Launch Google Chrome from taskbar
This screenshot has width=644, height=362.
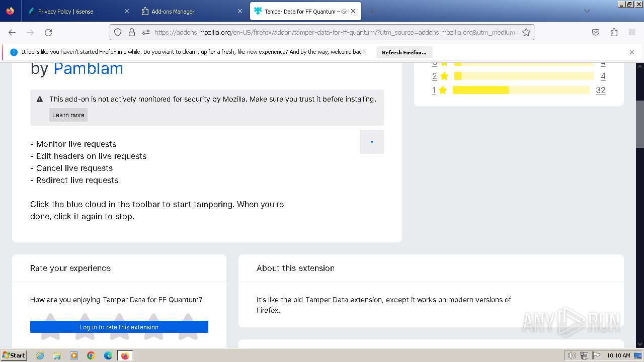(91, 355)
